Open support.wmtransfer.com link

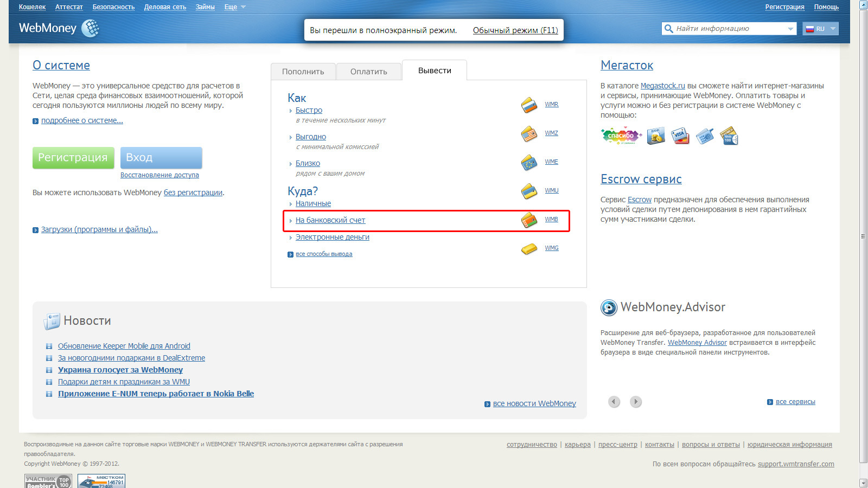coord(796,464)
